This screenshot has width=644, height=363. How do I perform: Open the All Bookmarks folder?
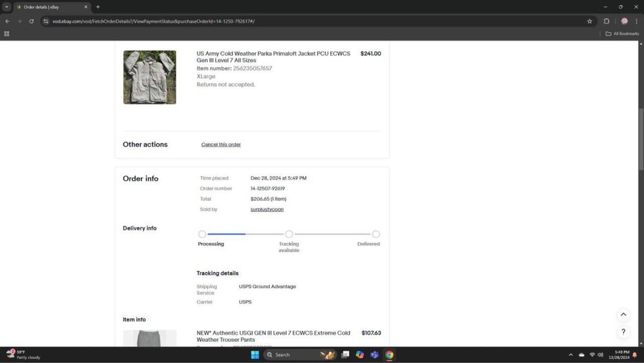pyautogui.click(x=622, y=34)
